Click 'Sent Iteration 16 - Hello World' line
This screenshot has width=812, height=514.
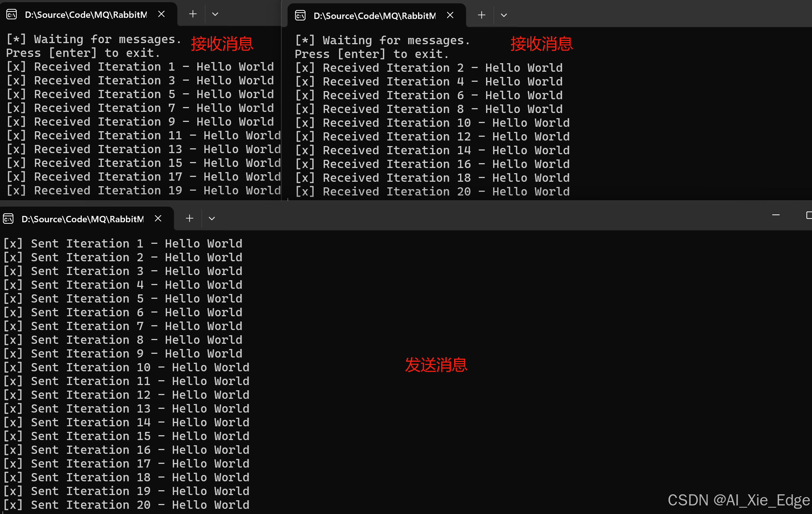pos(127,450)
